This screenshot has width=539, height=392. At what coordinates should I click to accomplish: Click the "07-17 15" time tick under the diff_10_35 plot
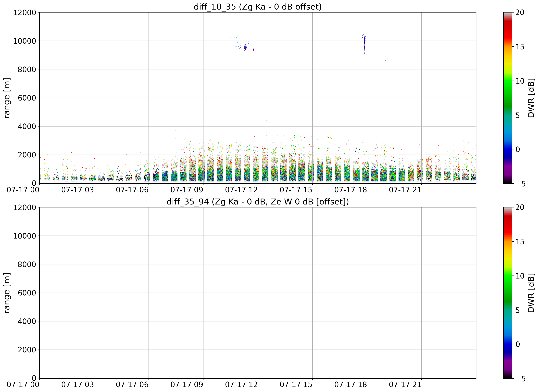(x=296, y=190)
